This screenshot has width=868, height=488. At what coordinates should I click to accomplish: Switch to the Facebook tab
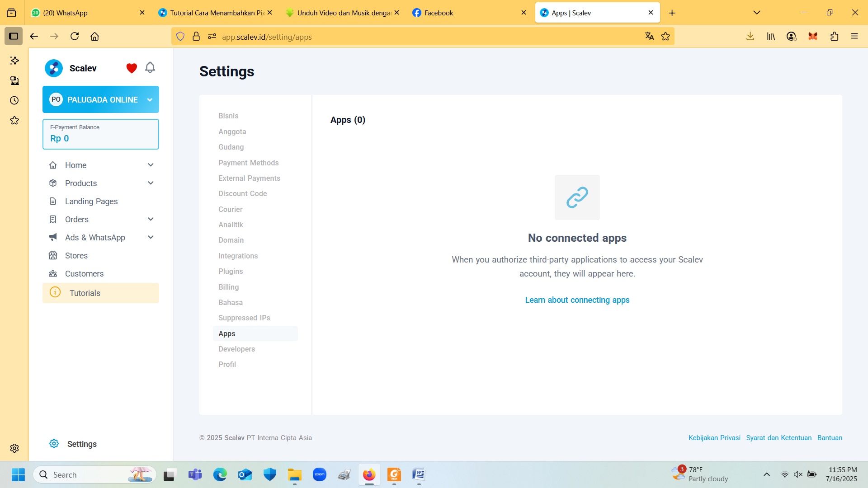tap(438, 13)
